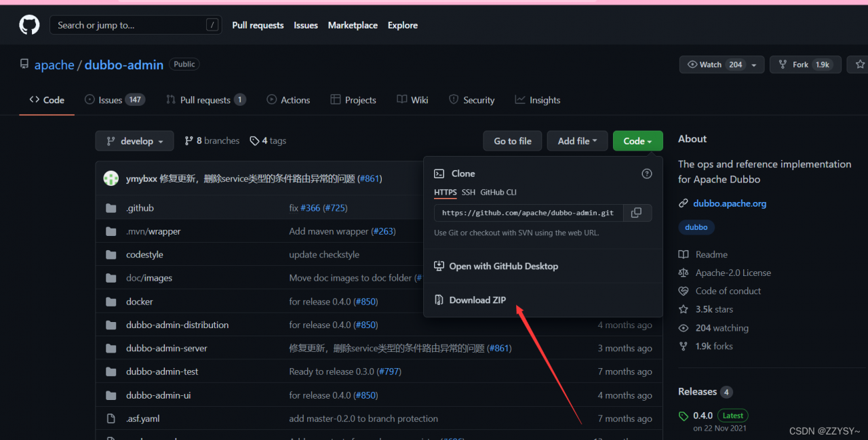Select the link icon beside dubbo.apache.org
Viewport: 868px width, 440px height.
pyautogui.click(x=684, y=203)
